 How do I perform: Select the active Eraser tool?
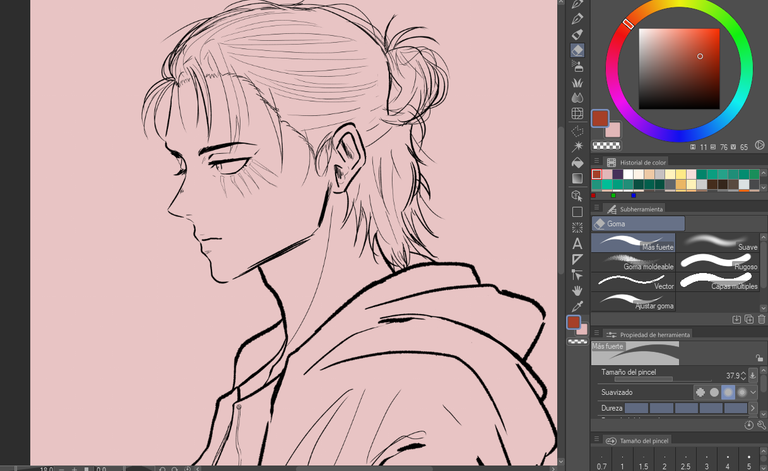[577, 50]
